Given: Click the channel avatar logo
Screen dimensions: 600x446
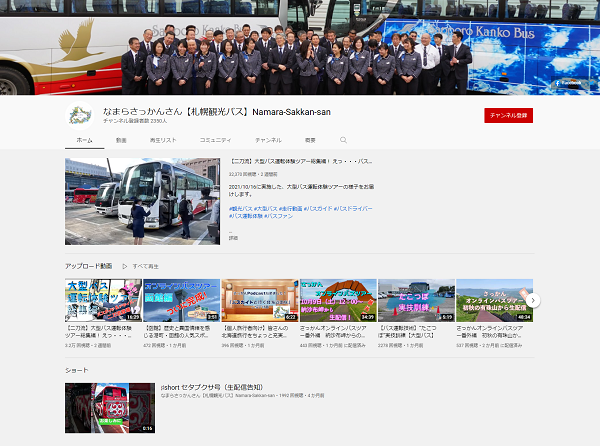Looking at the screenshot, I should pos(79,114).
